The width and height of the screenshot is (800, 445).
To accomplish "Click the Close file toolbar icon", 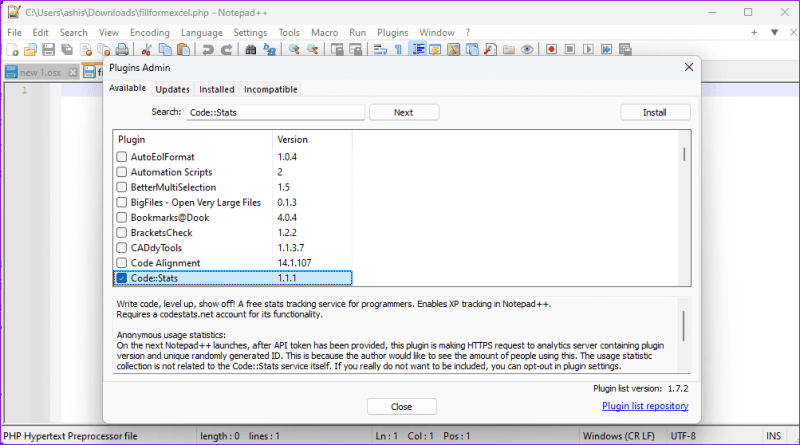I will click(x=86, y=50).
